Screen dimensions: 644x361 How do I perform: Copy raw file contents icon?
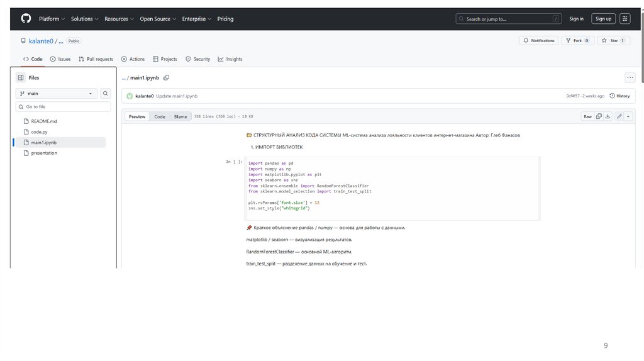pyautogui.click(x=599, y=116)
